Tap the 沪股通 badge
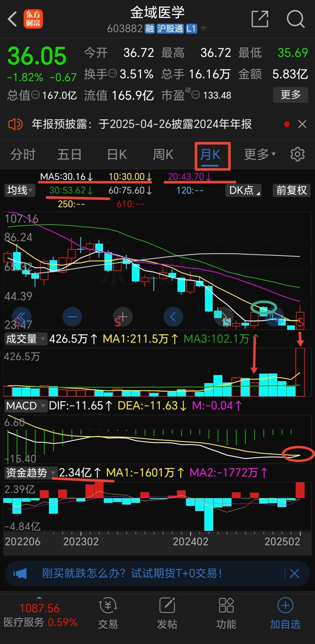 [170, 29]
